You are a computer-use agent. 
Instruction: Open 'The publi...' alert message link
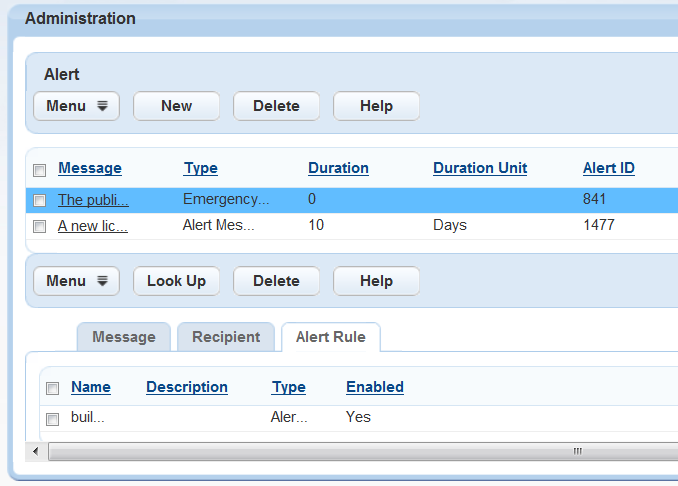click(x=93, y=200)
